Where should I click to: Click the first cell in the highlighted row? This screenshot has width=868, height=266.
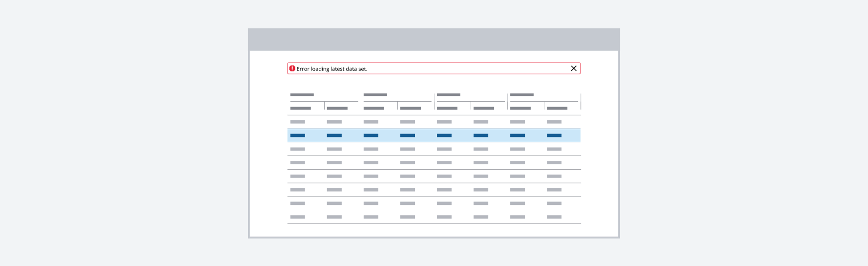(x=298, y=135)
